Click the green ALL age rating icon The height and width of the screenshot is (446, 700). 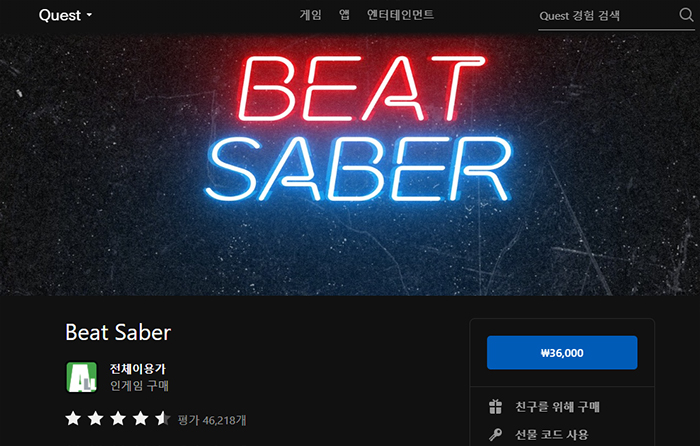tap(82, 377)
